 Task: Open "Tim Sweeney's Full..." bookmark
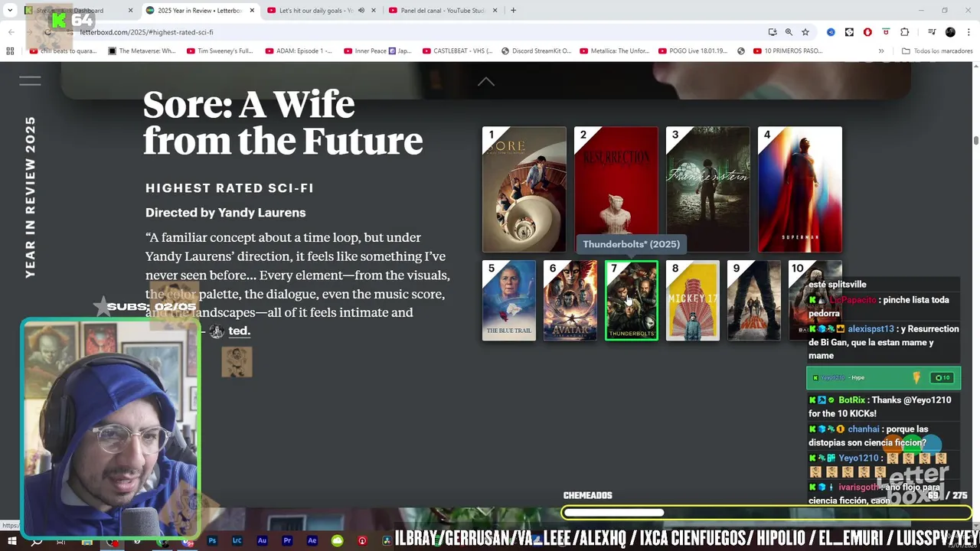220,51
